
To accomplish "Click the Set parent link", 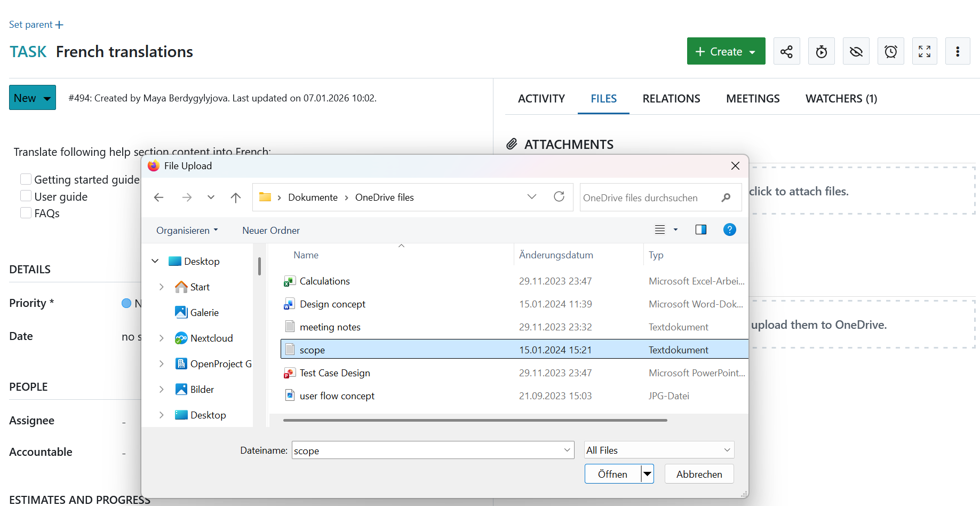I will [x=36, y=24].
